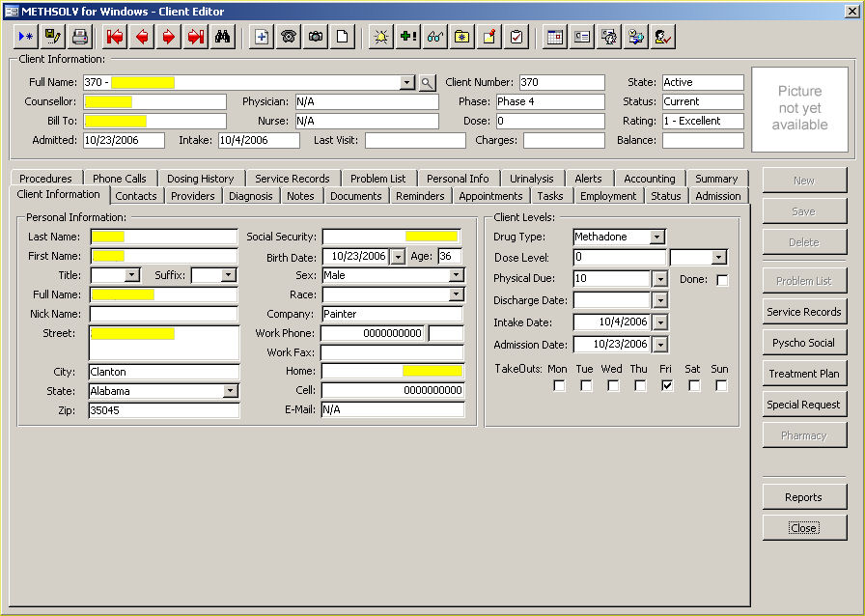The height and width of the screenshot is (616, 865).
Task: Open the Urinalysis tab
Action: click(x=531, y=179)
